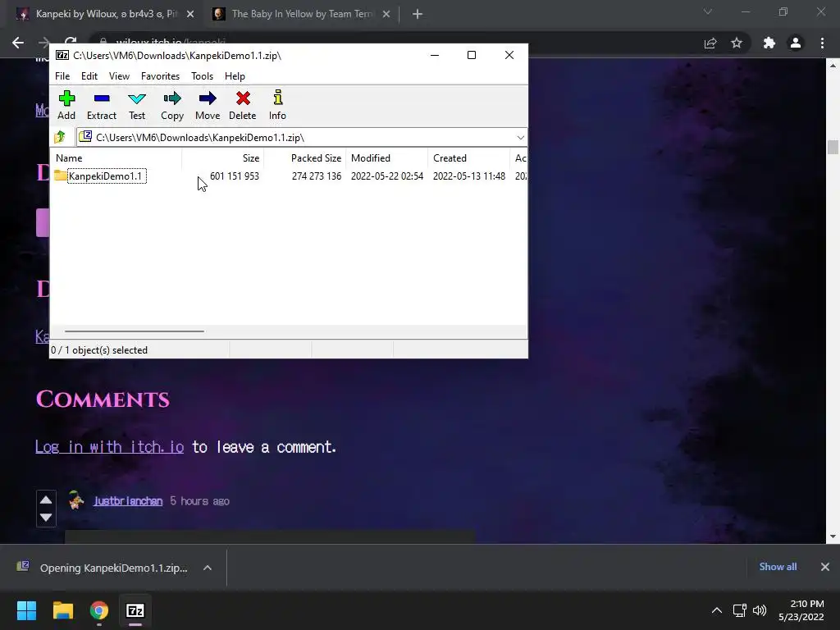Open File Explorer from taskbar
Image resolution: width=840 pixels, height=630 pixels.
click(62, 610)
